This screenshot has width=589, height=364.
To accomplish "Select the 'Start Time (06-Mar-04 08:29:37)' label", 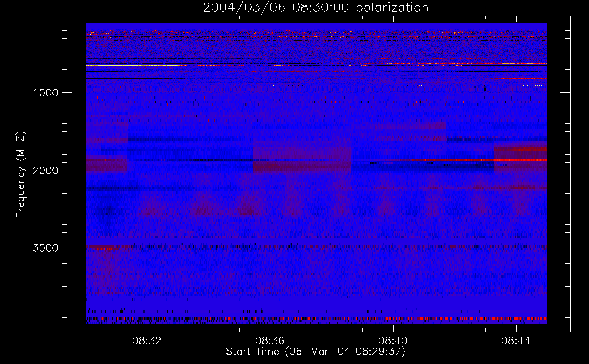I will [x=316, y=352].
